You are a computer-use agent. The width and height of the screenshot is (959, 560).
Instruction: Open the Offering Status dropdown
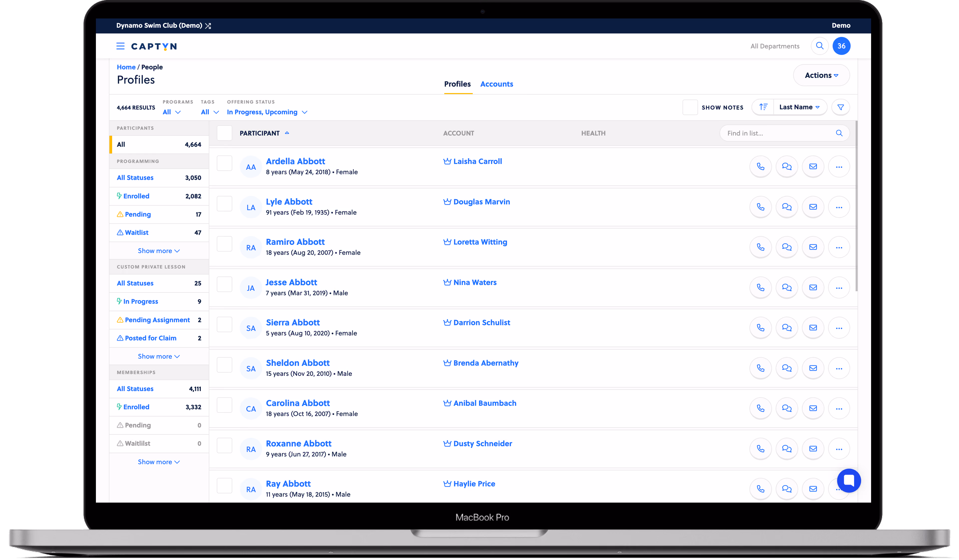[267, 112]
